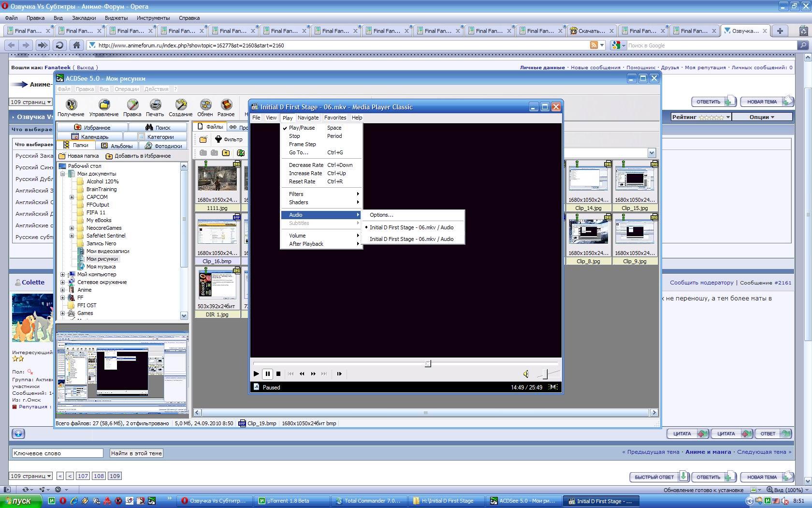Mute audio with the speaker icon
Viewport: 812px width, 508px height.
tap(526, 374)
